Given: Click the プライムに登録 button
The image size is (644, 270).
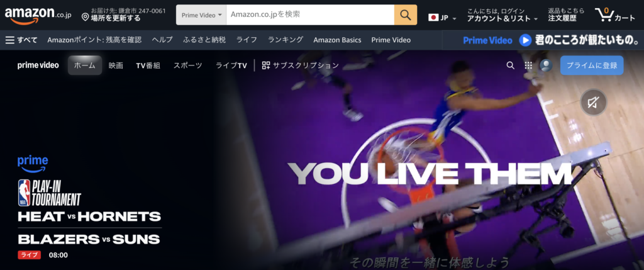Looking at the screenshot, I should pyautogui.click(x=591, y=65).
